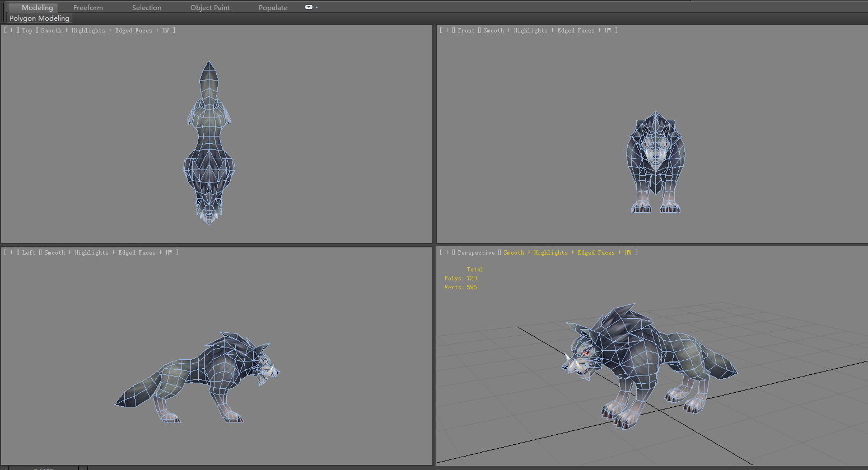Open the ribbon display mode dropdown arrow

pyautogui.click(x=317, y=8)
